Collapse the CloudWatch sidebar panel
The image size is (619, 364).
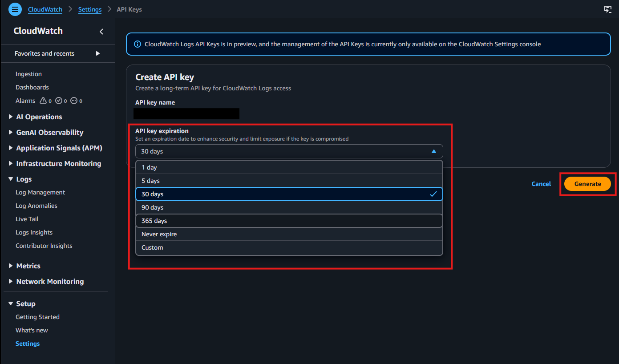(x=101, y=31)
